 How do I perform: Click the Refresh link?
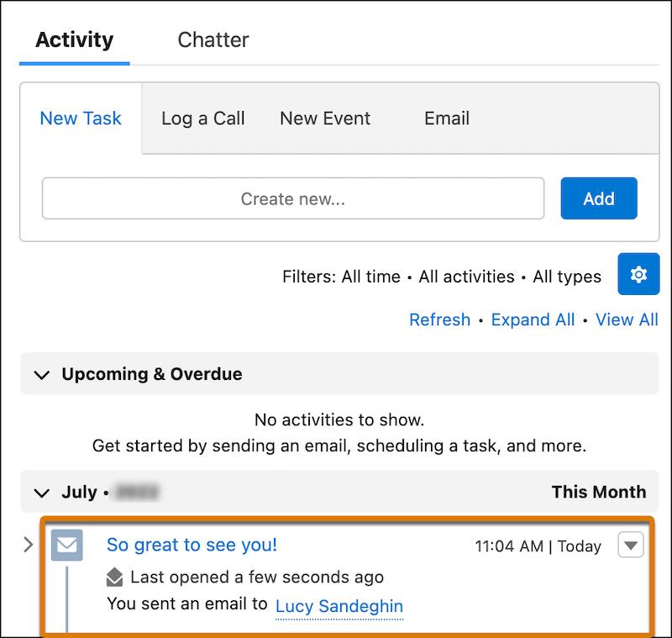(x=439, y=319)
